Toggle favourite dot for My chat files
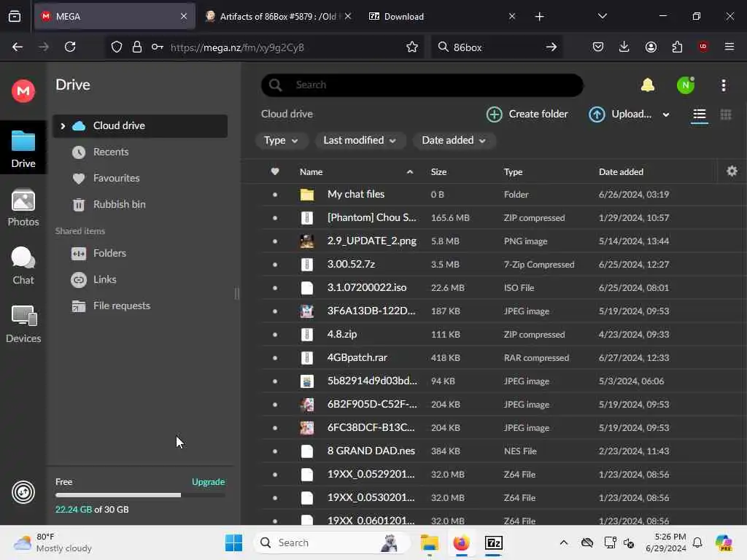 tap(275, 194)
